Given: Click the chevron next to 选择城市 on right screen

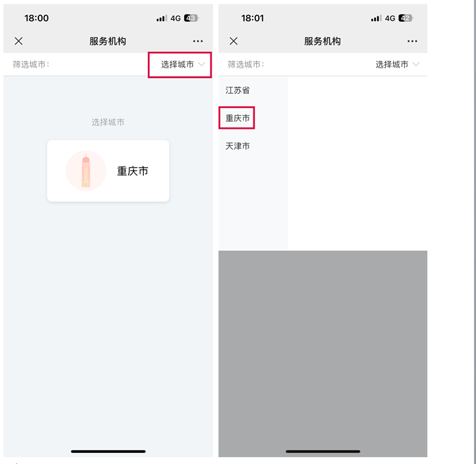Looking at the screenshot, I should [x=416, y=64].
